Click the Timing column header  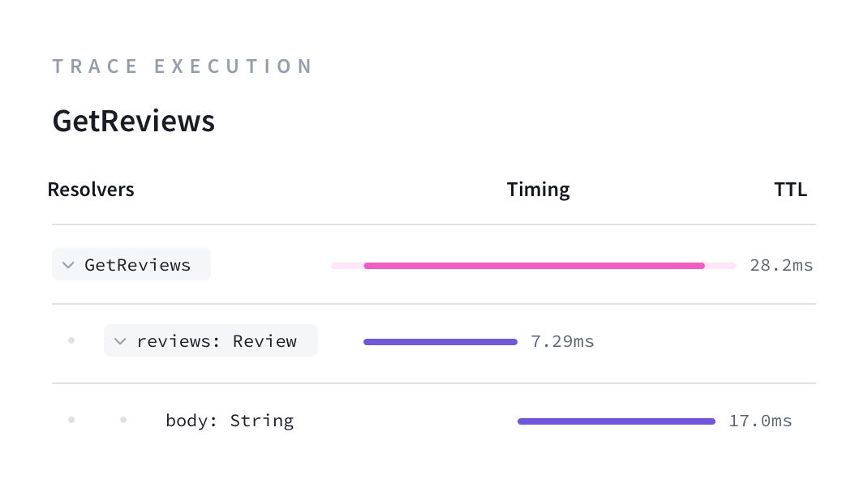pyautogui.click(x=538, y=190)
